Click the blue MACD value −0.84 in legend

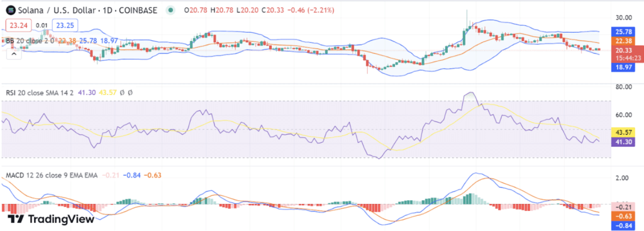(x=131, y=176)
